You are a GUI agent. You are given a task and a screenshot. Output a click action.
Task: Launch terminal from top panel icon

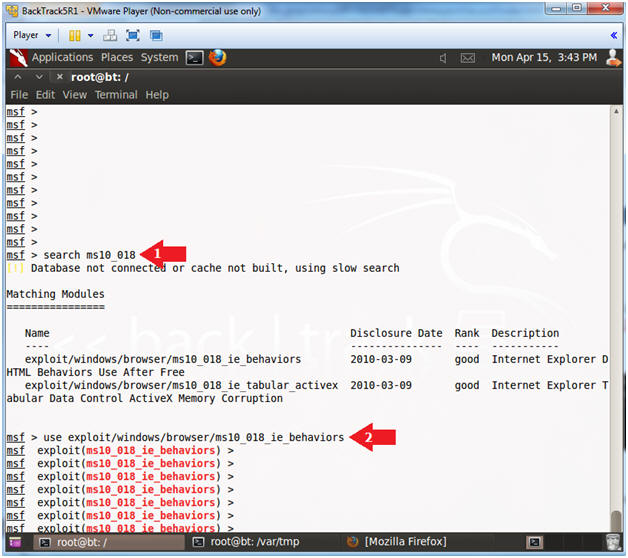[195, 58]
